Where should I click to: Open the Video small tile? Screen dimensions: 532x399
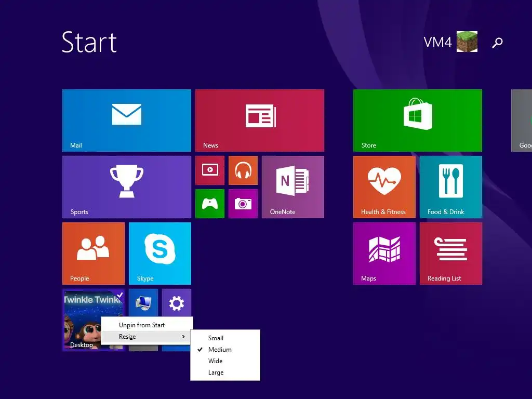click(210, 170)
